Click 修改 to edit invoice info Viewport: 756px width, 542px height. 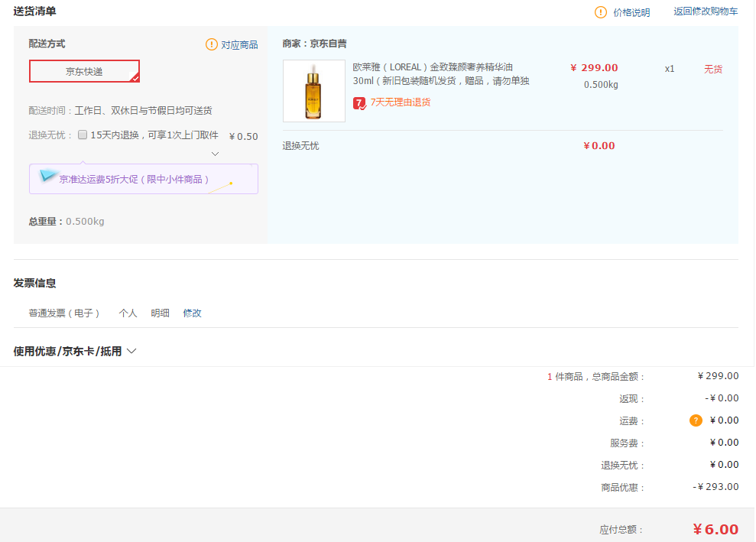tap(192, 313)
